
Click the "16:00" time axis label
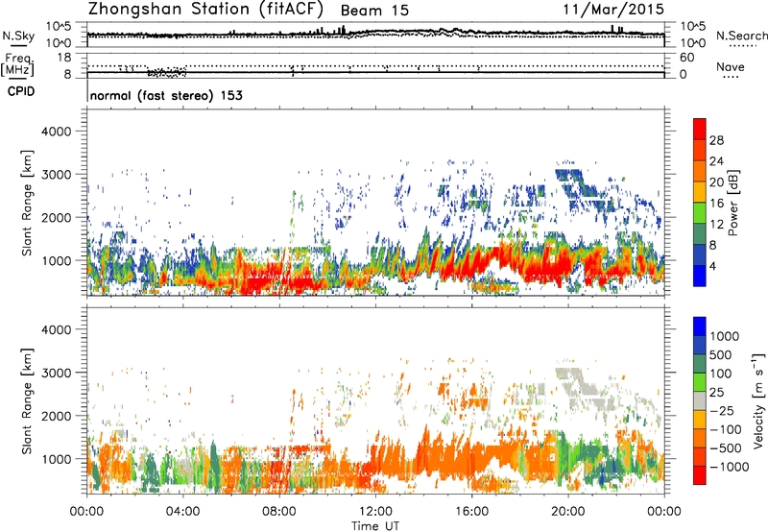(471, 512)
